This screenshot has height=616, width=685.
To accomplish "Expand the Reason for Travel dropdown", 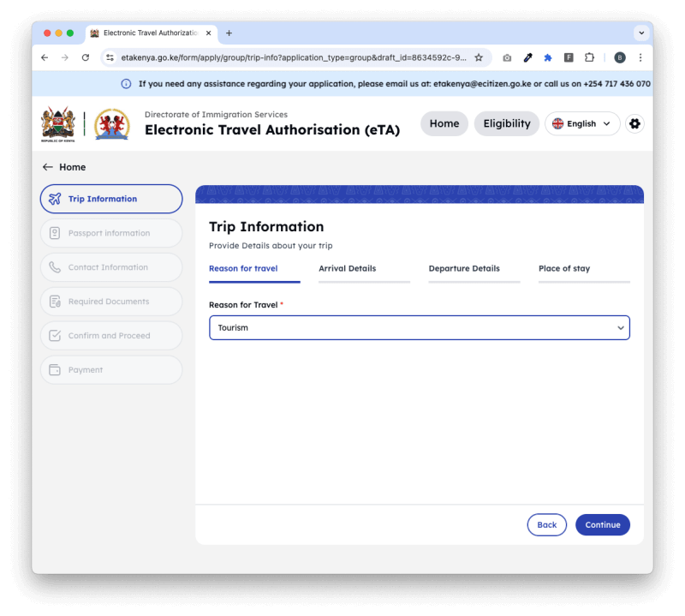I will 420,327.
